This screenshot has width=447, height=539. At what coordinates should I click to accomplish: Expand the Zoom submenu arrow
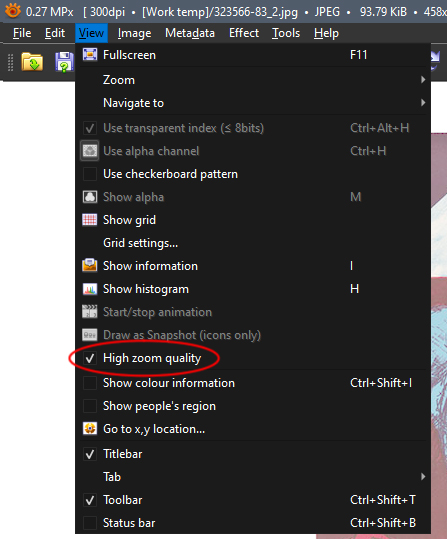coord(423,80)
